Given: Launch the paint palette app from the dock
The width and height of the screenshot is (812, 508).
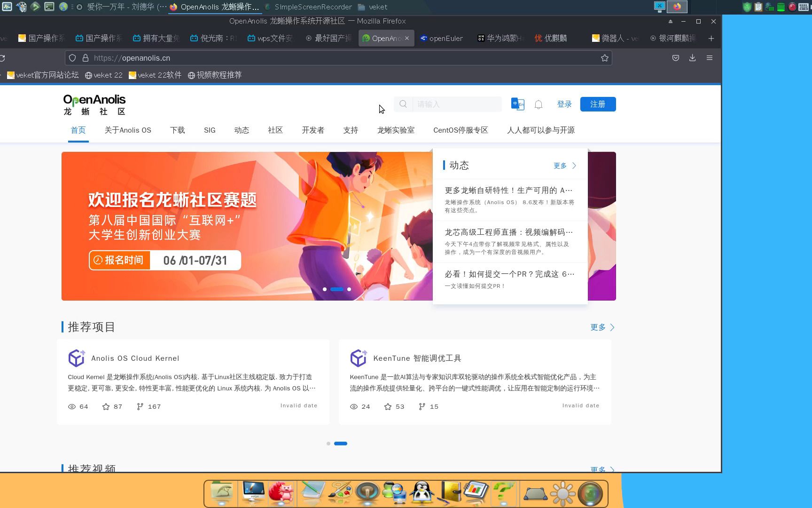Looking at the screenshot, I should tap(339, 493).
